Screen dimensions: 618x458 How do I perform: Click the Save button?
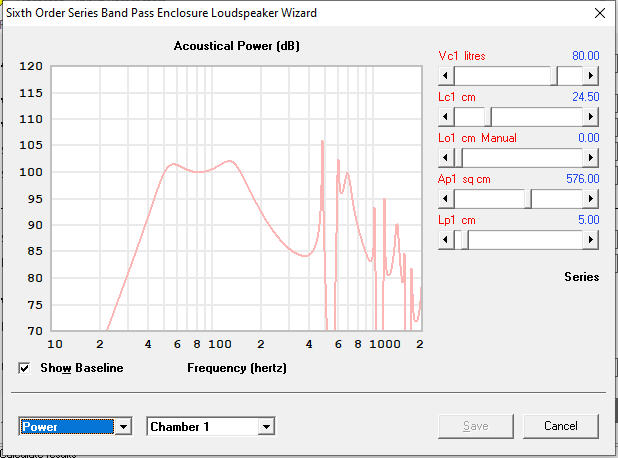tap(476, 426)
